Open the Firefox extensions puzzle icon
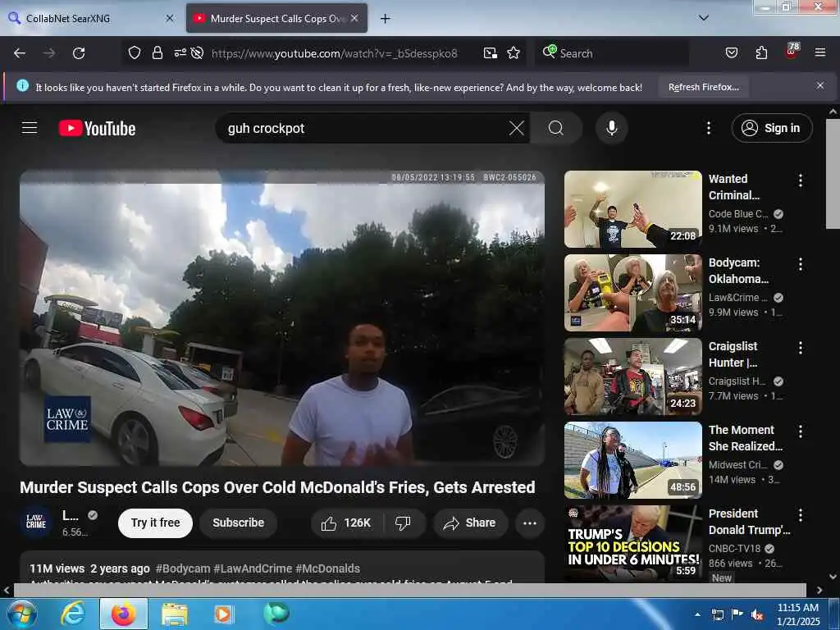This screenshot has height=630, width=840. click(761, 52)
